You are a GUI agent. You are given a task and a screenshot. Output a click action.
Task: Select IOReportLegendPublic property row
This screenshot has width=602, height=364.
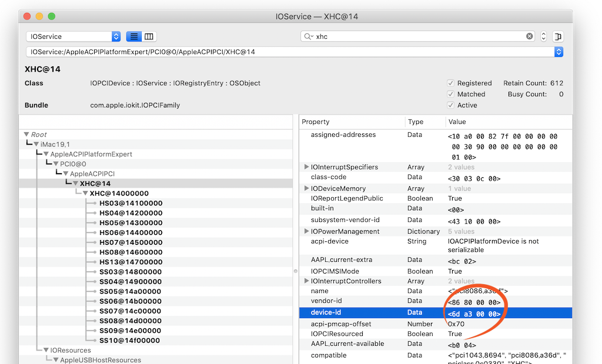[436, 198]
